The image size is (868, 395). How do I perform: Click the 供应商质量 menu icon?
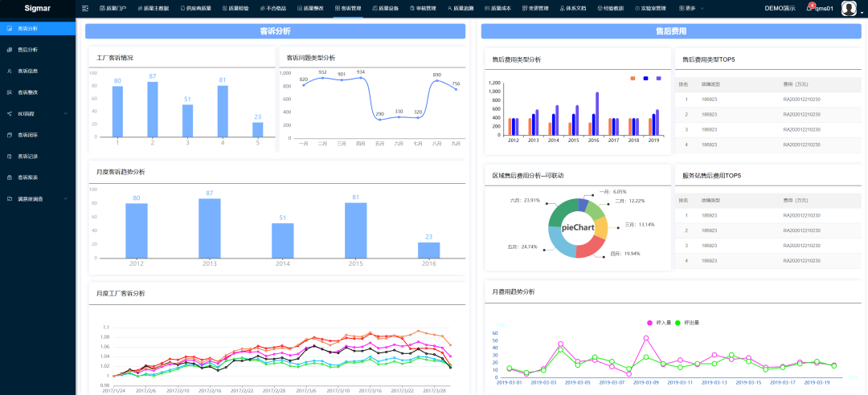pyautogui.click(x=182, y=8)
